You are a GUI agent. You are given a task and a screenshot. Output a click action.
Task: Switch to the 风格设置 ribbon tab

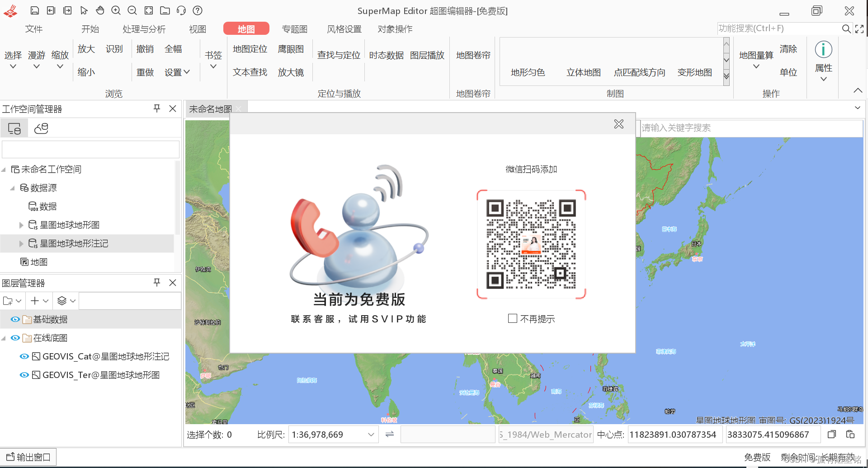click(x=344, y=29)
